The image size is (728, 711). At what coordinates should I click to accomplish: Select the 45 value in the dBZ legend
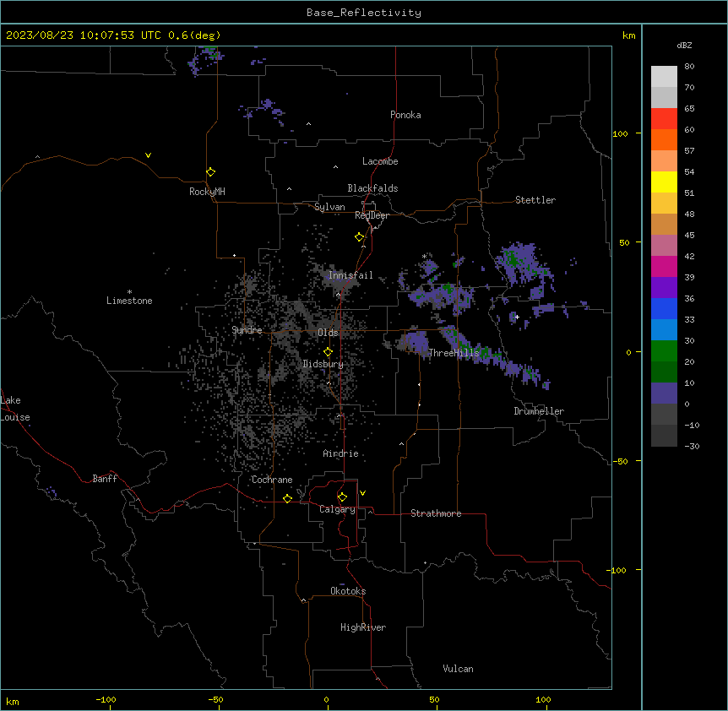tap(689, 236)
